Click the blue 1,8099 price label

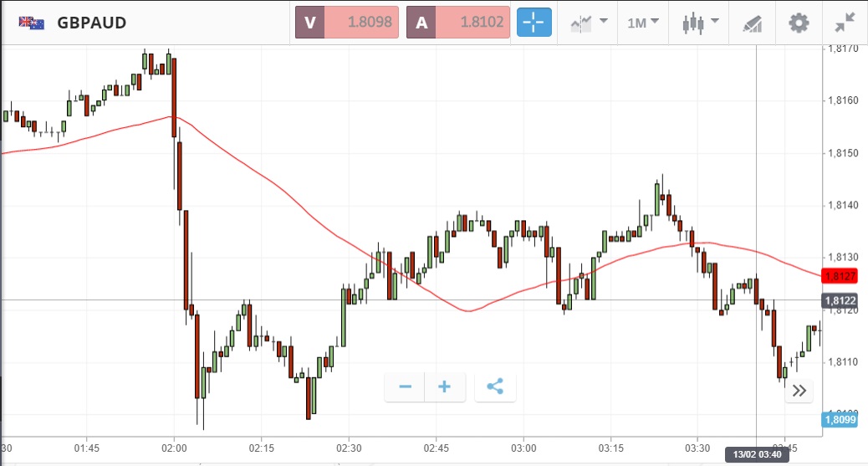[x=838, y=419]
